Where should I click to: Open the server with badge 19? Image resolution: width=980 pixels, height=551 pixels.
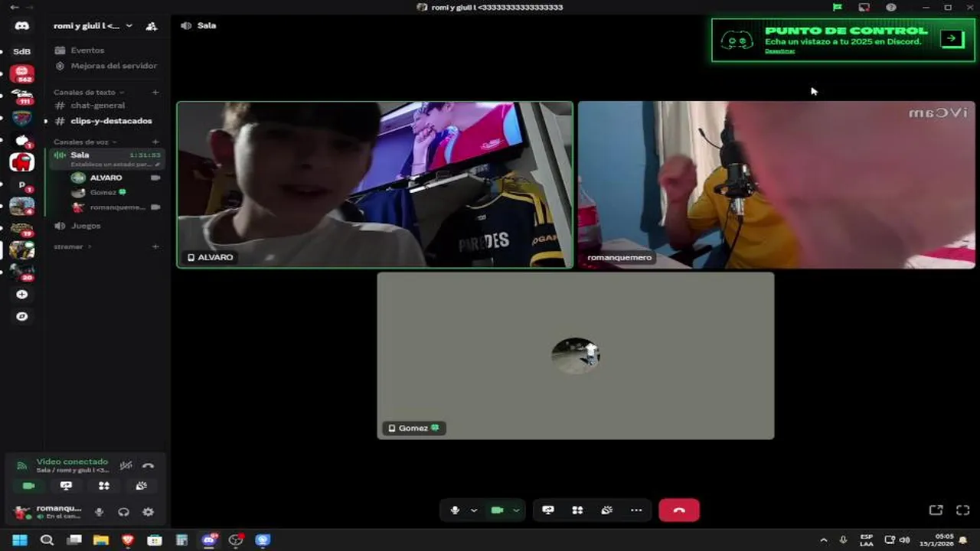(21, 229)
